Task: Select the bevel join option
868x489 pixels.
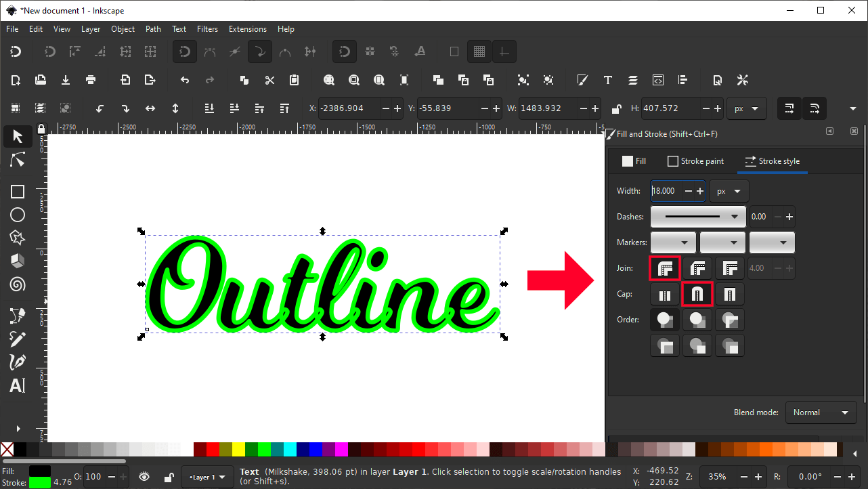Action: pos(697,268)
